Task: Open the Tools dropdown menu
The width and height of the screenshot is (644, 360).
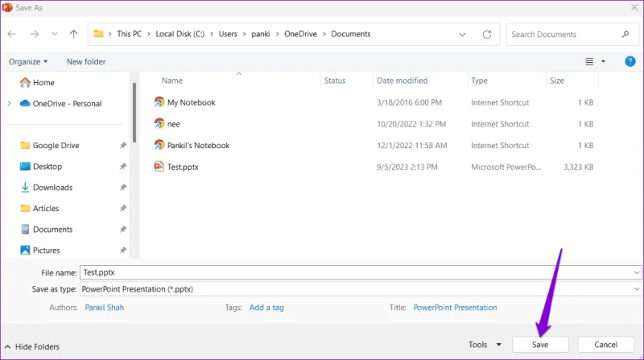Action: tap(485, 345)
